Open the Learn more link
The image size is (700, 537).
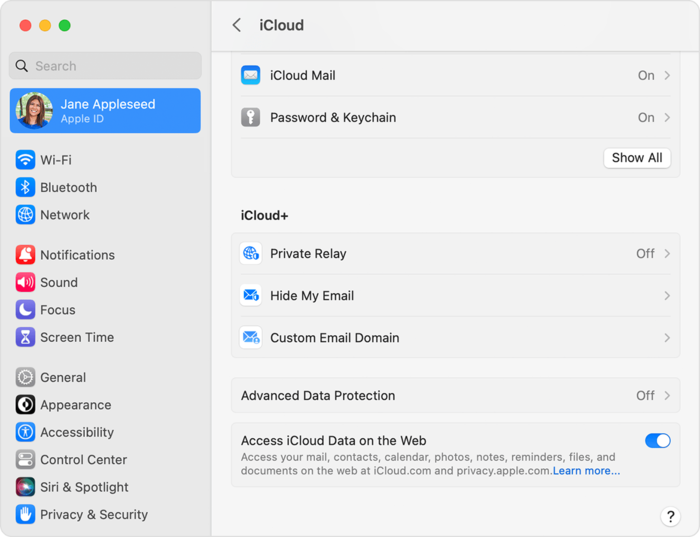(x=586, y=471)
